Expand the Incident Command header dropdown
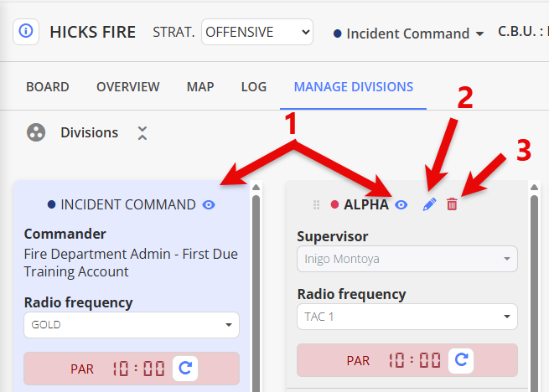 (408, 34)
